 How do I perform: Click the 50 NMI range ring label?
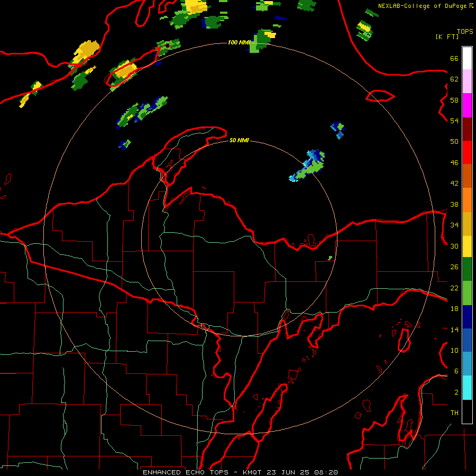[x=239, y=140]
